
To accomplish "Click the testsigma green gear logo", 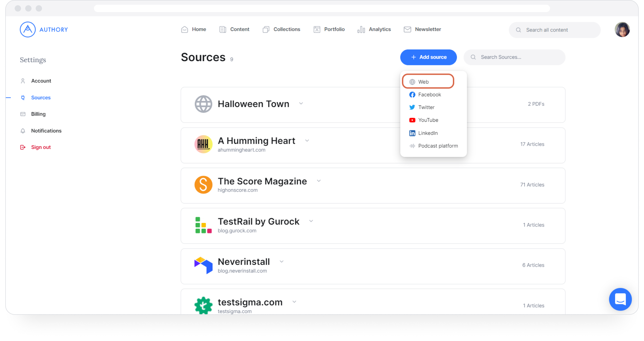I will [203, 306].
